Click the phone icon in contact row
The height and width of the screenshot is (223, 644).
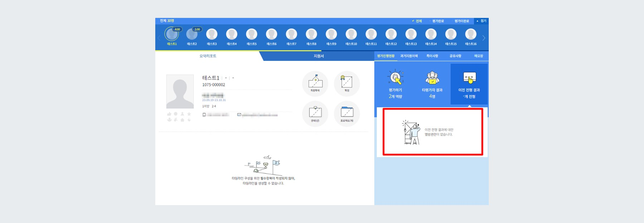[x=204, y=115]
